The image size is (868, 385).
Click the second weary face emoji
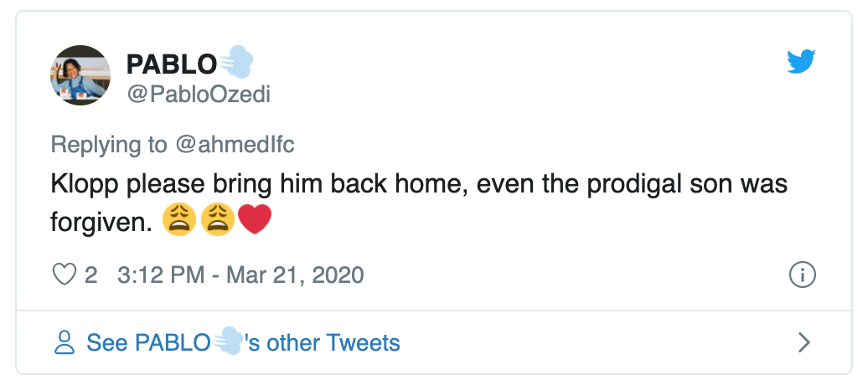click(x=217, y=222)
